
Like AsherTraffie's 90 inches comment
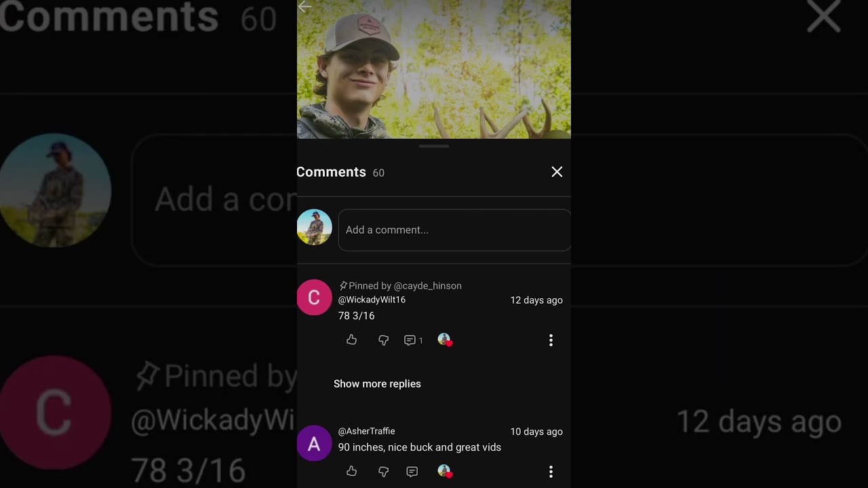[x=351, y=471]
